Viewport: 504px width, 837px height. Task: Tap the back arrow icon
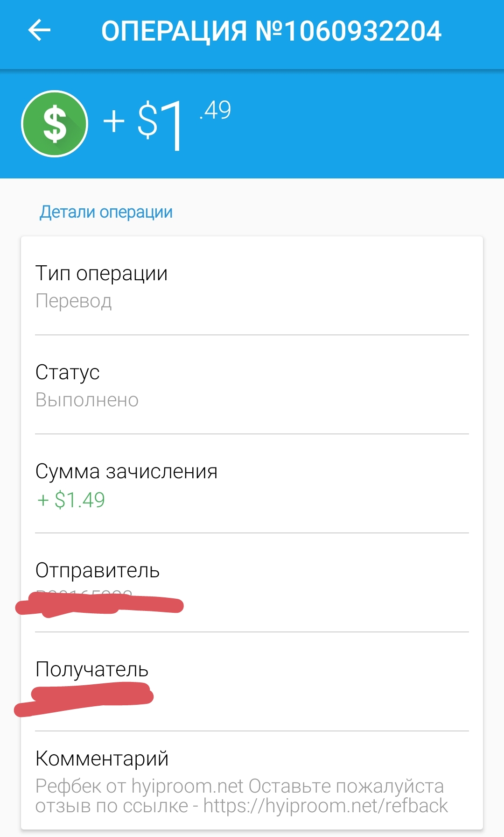coord(39,31)
